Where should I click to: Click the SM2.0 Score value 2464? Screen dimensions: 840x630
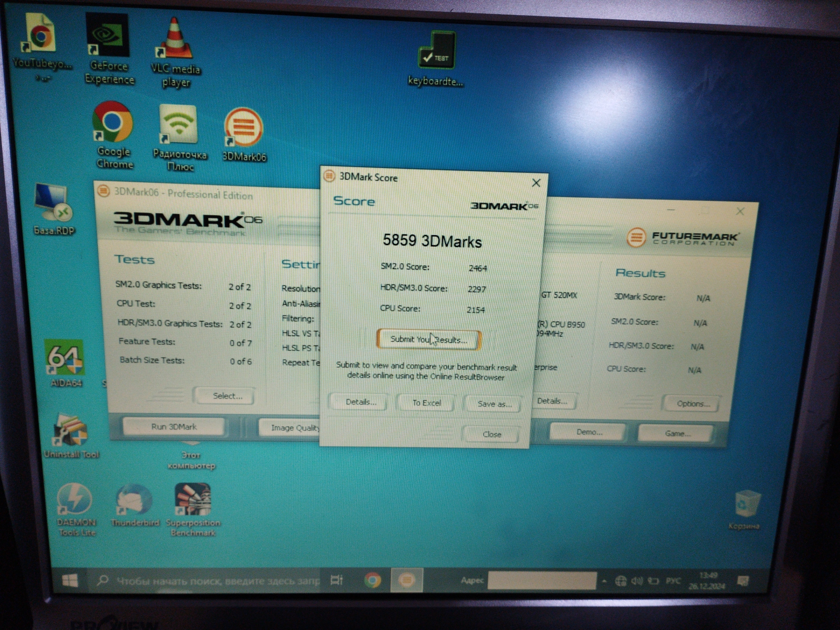click(x=477, y=268)
